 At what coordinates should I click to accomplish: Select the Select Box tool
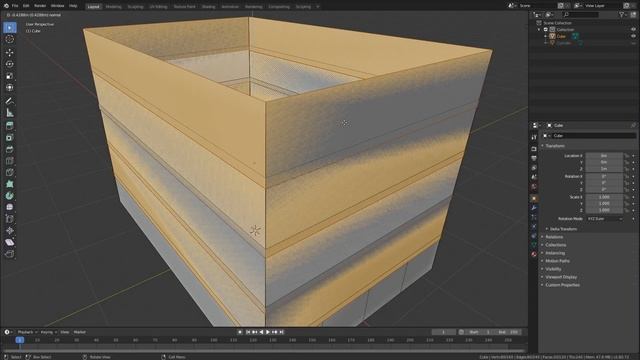tap(10, 27)
